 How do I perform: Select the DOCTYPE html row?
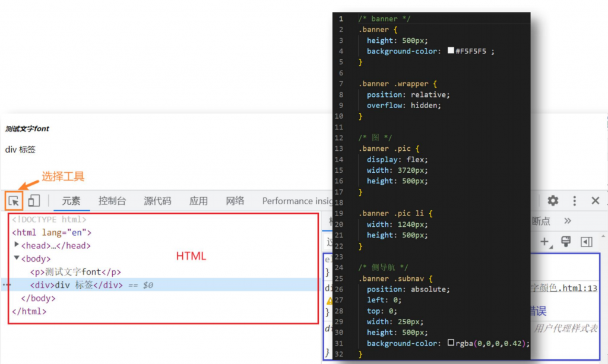point(49,219)
